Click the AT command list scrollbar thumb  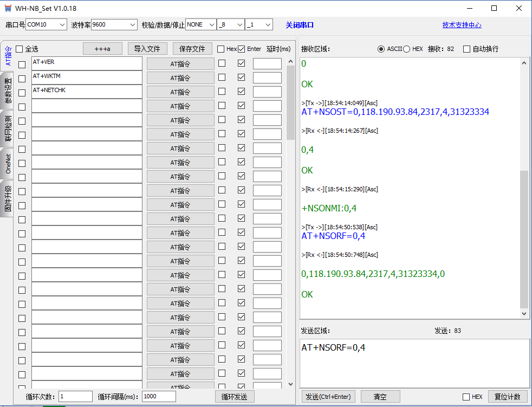point(290,102)
